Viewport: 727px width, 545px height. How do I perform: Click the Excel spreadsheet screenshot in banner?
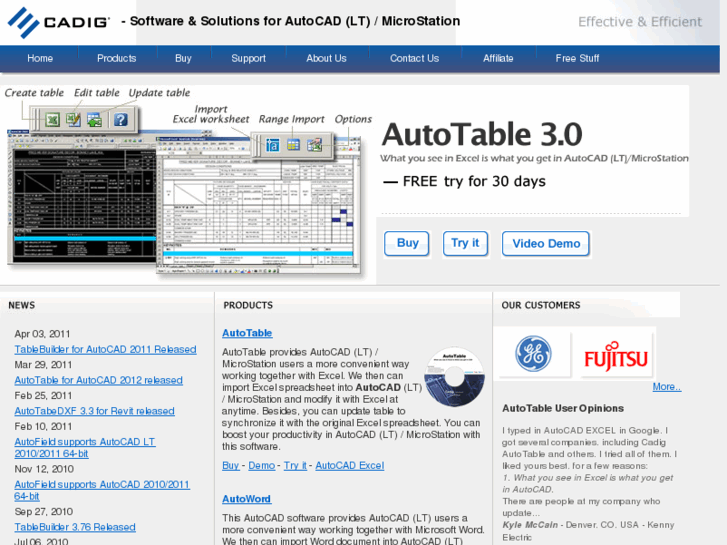tap(258, 206)
